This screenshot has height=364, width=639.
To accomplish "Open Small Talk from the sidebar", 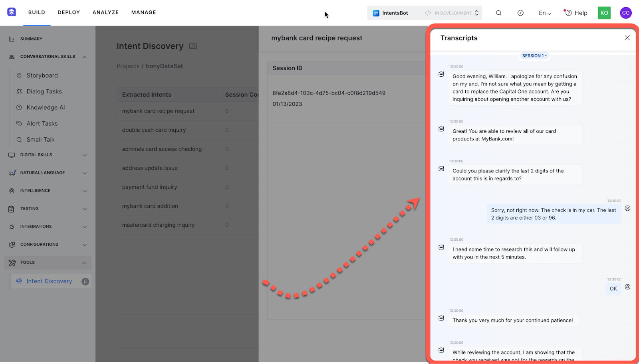I will click(x=40, y=140).
